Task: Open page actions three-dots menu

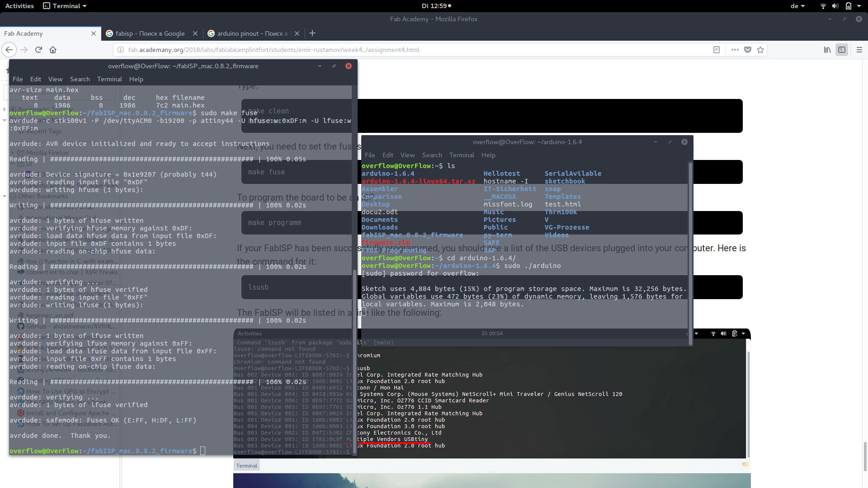Action: tap(735, 50)
